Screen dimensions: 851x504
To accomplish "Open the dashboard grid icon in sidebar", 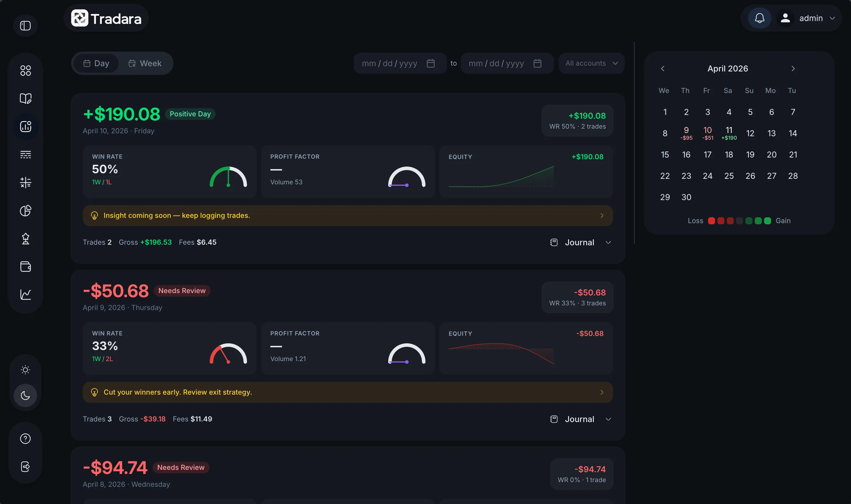I will pos(25,71).
